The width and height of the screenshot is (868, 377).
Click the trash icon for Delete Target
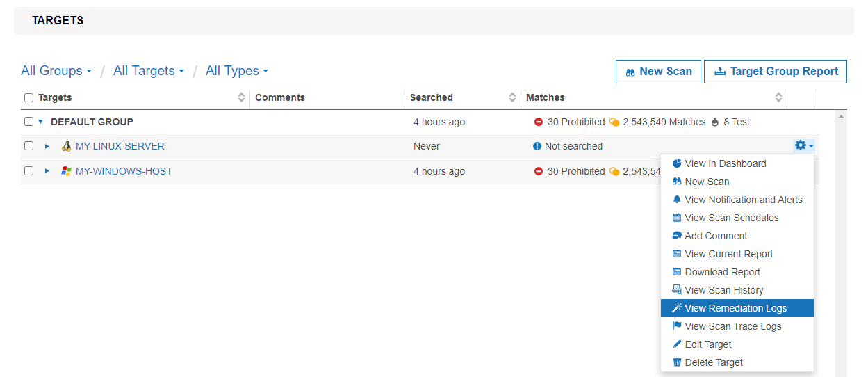tap(677, 362)
